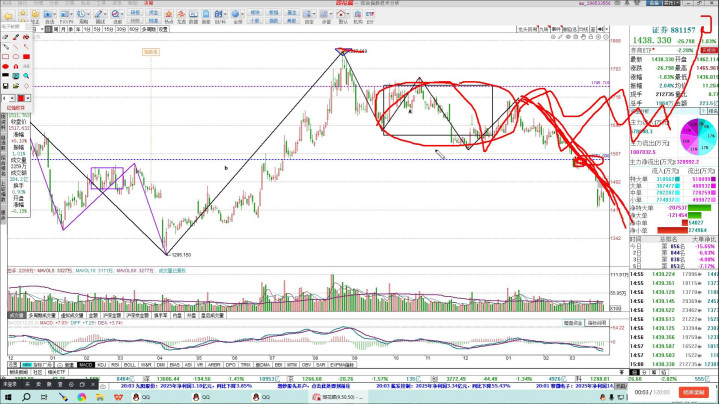This screenshot has height=404, width=719.
Task: Switch to the MACD indicator tab
Action: point(86,365)
